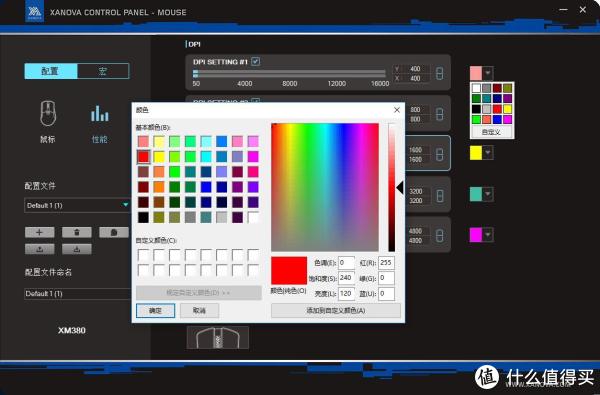Click the 色调 hue input field
This screenshot has width=600, height=395.
(346, 263)
